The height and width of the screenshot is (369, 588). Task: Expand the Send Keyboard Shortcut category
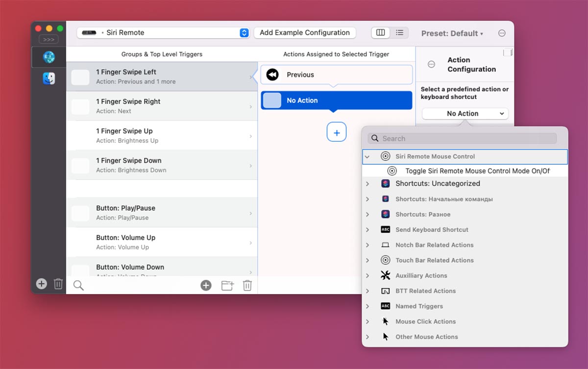click(x=367, y=230)
